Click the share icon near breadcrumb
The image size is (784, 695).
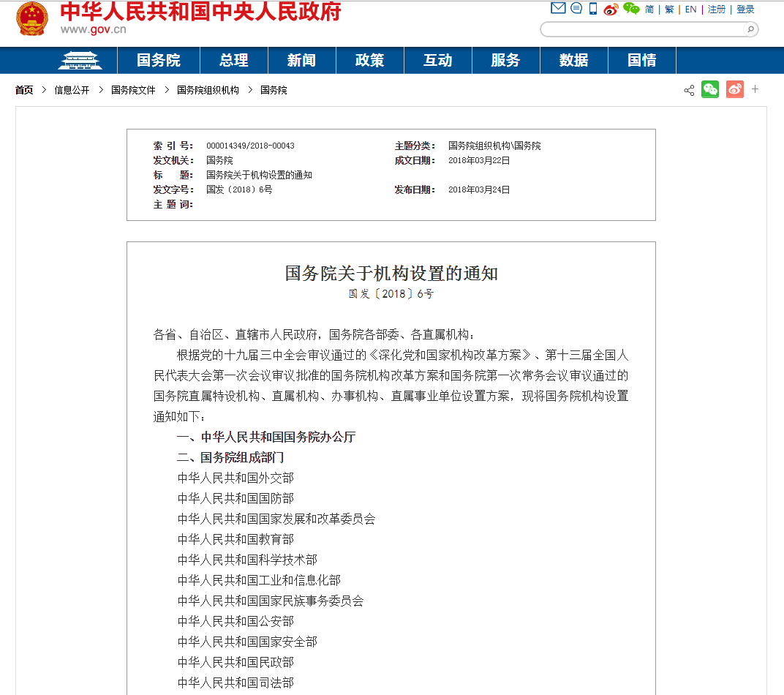tap(689, 90)
